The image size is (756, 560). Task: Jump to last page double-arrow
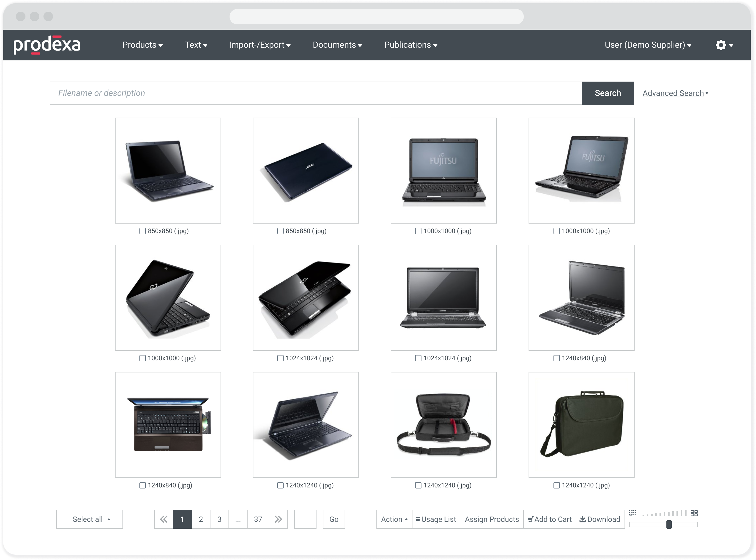click(278, 519)
